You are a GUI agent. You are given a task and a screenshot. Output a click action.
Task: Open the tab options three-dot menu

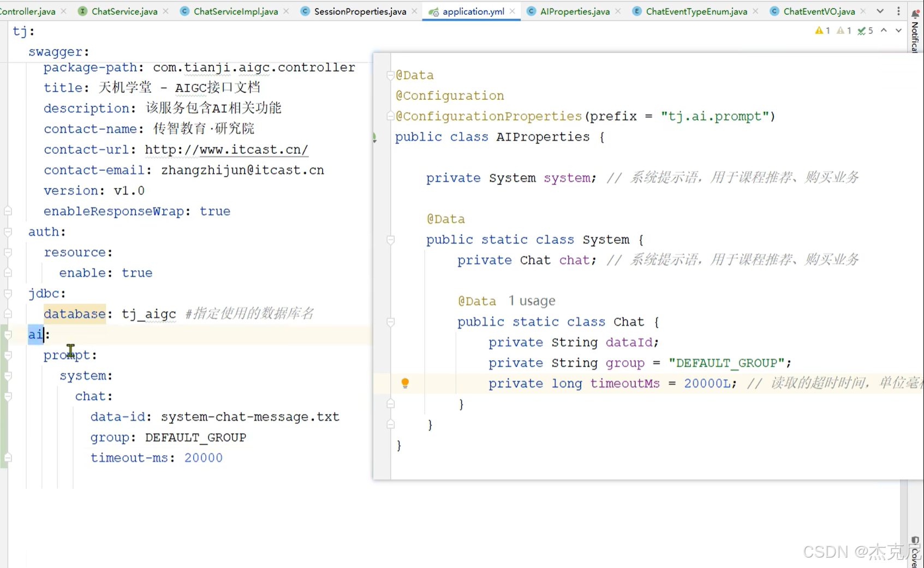[898, 11]
